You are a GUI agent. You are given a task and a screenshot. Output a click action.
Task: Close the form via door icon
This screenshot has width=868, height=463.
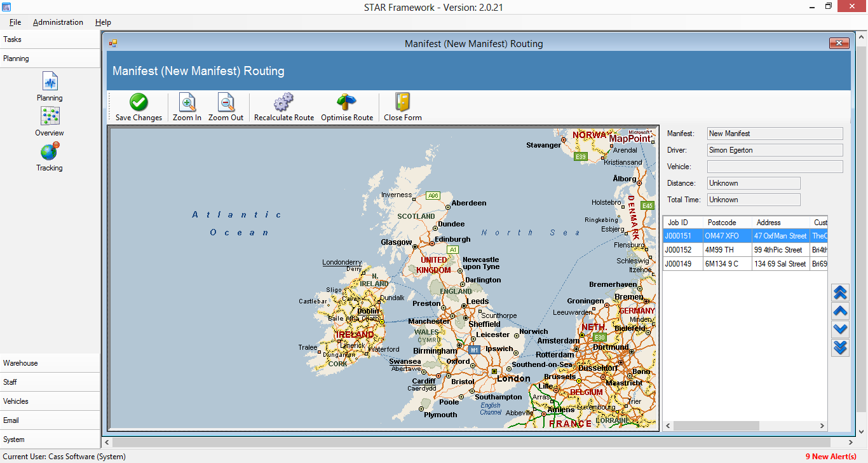[x=402, y=103]
